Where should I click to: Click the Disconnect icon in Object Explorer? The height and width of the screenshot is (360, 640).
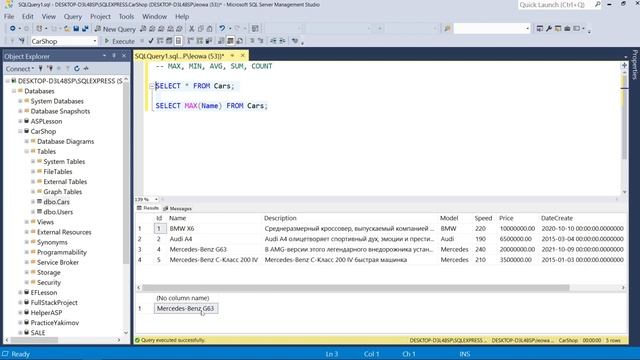click(50, 69)
